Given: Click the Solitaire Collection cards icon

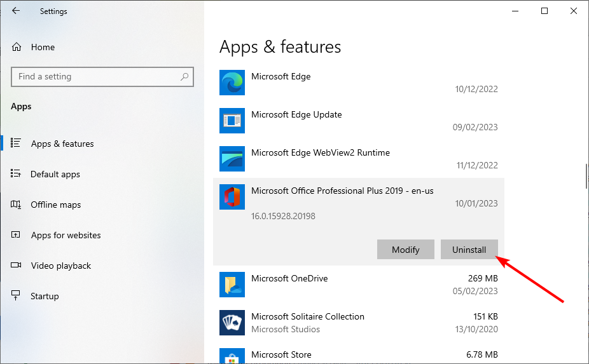Looking at the screenshot, I should pyautogui.click(x=232, y=323).
